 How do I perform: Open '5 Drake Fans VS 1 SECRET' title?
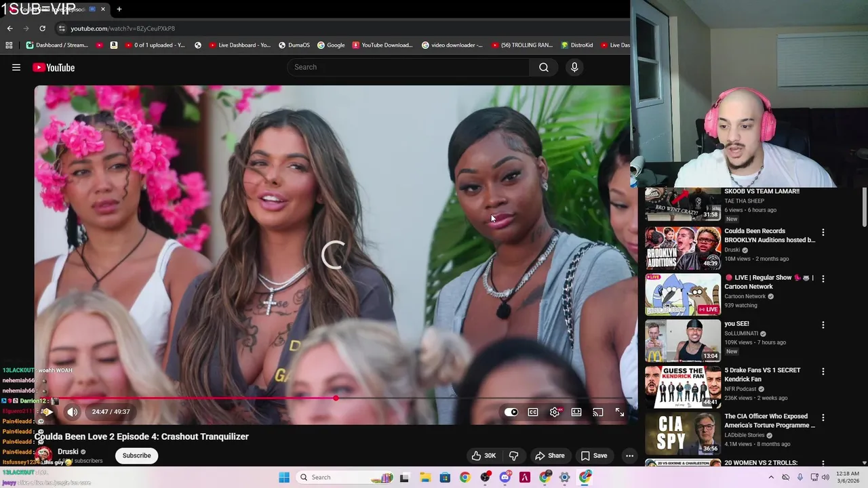coord(762,374)
